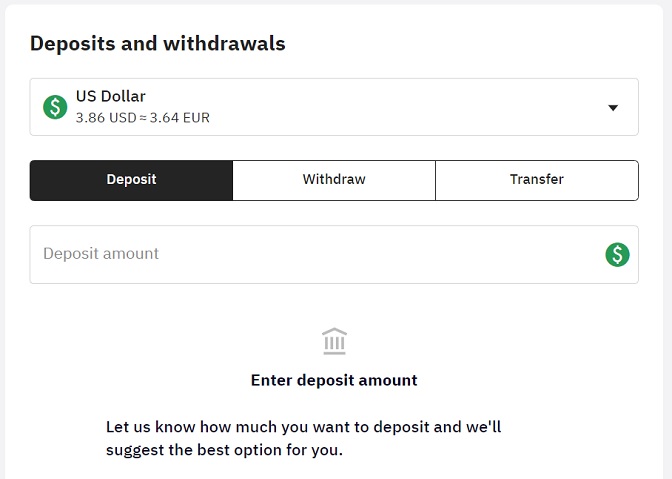Open the Transfer tab

click(537, 180)
